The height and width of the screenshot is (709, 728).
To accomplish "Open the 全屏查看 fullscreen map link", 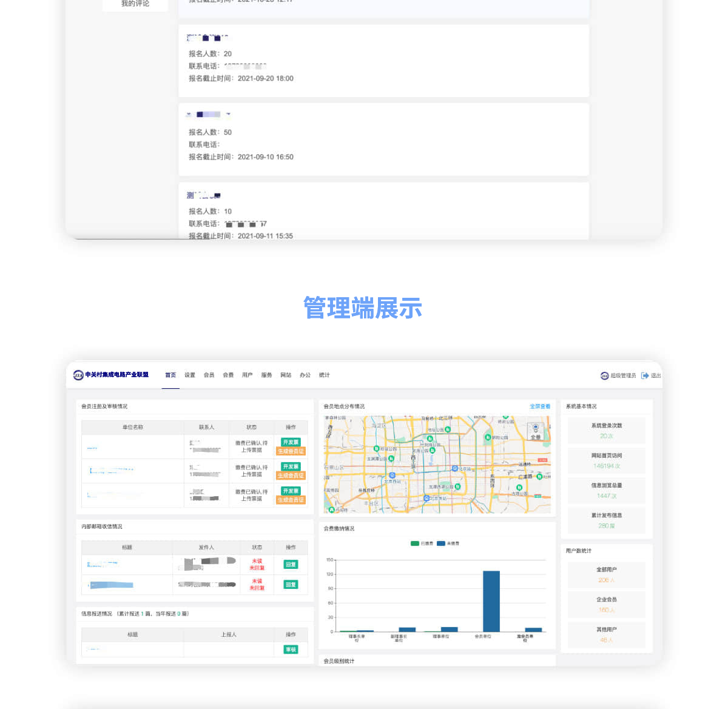I will pos(539,406).
